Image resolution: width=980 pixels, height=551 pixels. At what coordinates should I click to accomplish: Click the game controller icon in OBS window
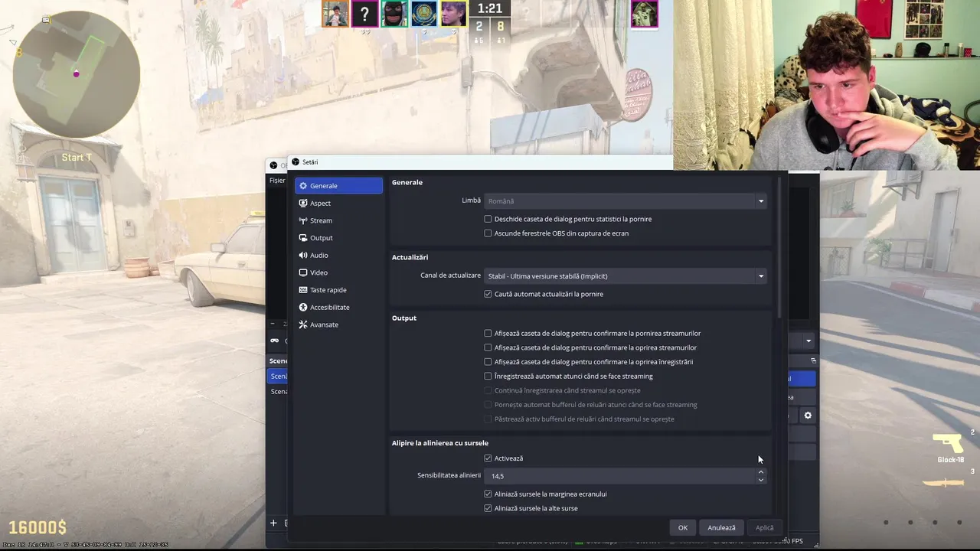tap(275, 341)
